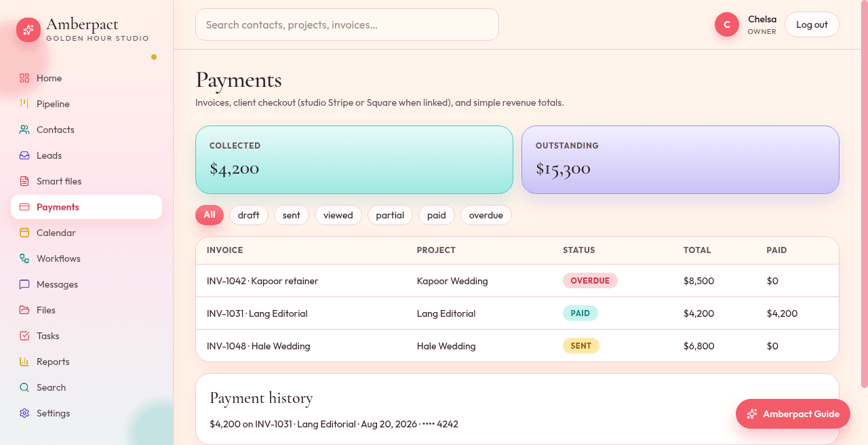This screenshot has height=445, width=868.
Task: Open invoice INV-1048 · Hale Wedding
Action: (258, 346)
